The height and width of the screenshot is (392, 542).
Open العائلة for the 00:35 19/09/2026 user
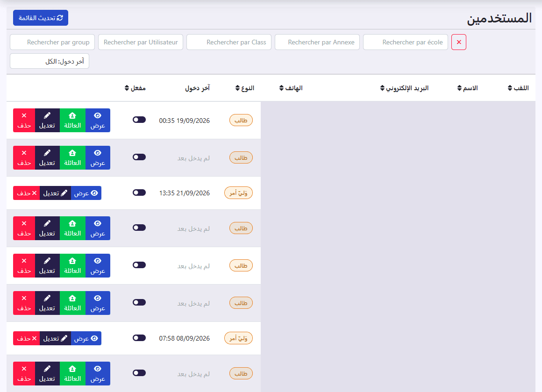click(72, 120)
